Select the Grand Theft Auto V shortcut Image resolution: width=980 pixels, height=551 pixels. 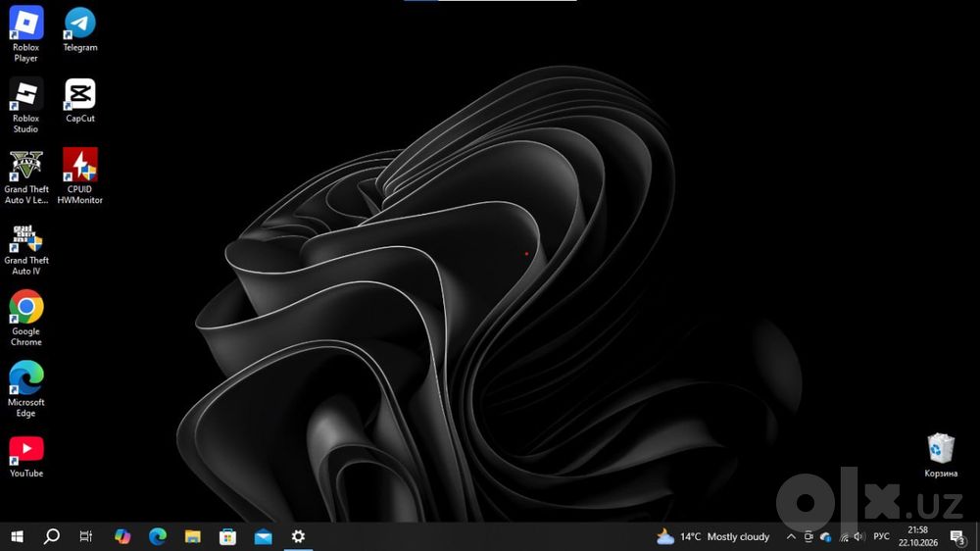(x=26, y=176)
